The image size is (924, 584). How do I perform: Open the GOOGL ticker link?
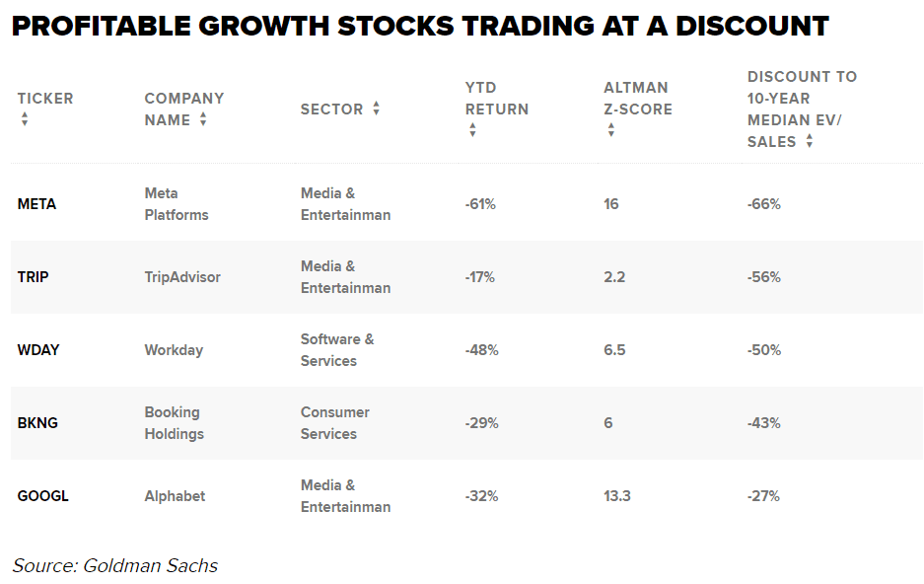click(42, 496)
